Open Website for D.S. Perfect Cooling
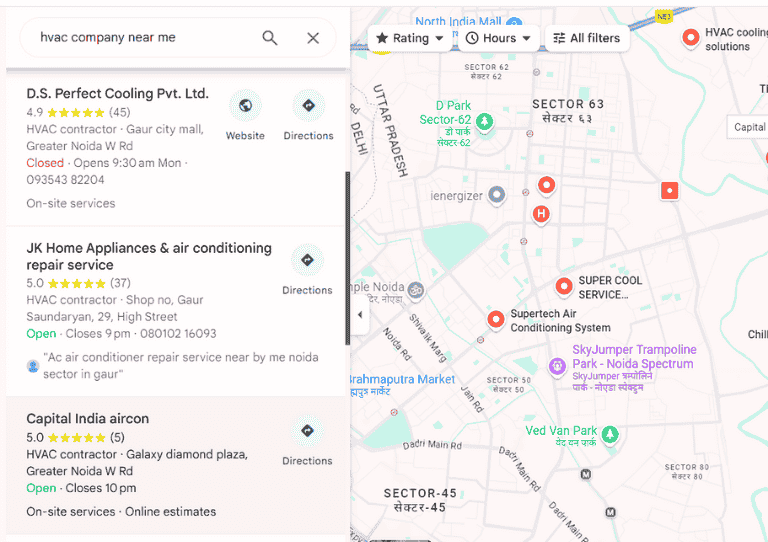This screenshot has height=542, width=768. 245,106
